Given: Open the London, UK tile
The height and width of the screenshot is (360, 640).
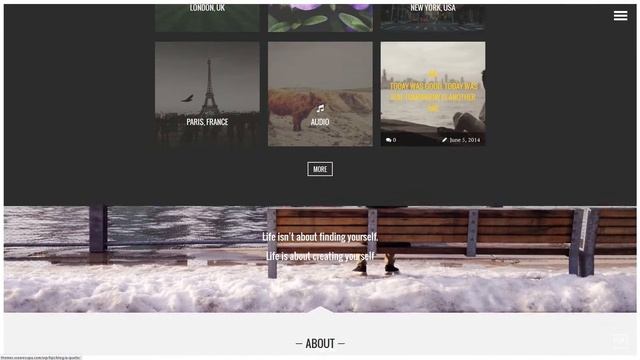Looking at the screenshot, I should click(207, 18).
